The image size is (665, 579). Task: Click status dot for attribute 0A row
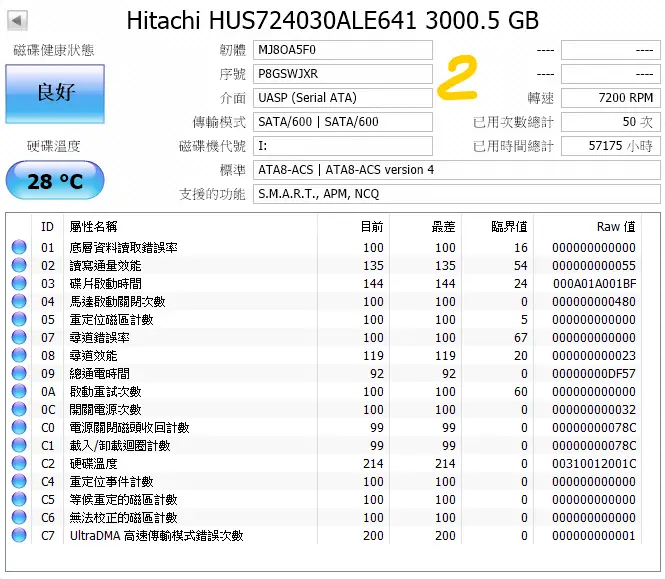pos(19,392)
